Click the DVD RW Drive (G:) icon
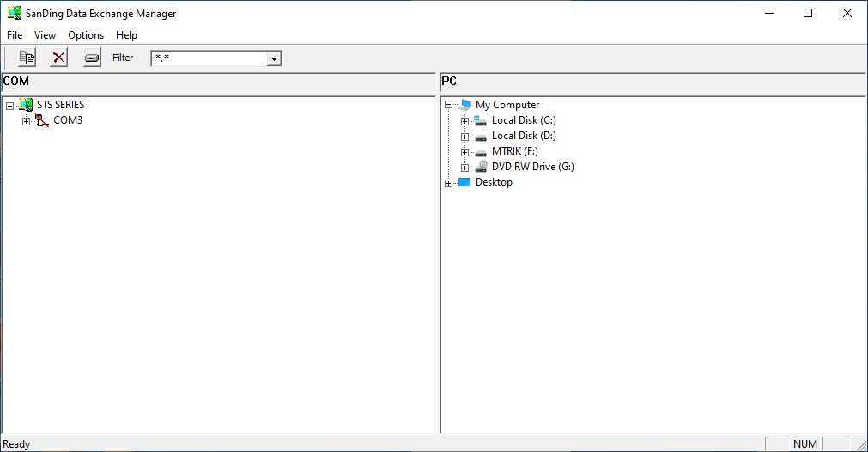868x452 pixels. click(481, 167)
